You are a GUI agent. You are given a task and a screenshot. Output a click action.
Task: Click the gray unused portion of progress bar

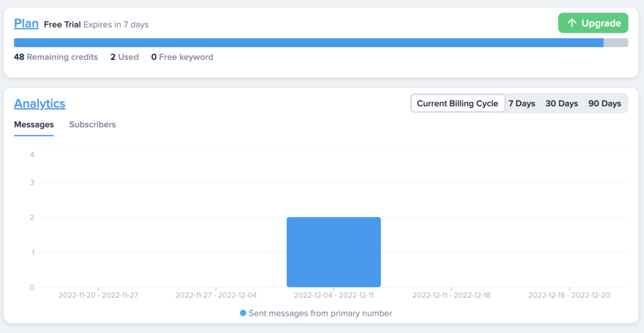[x=616, y=42]
